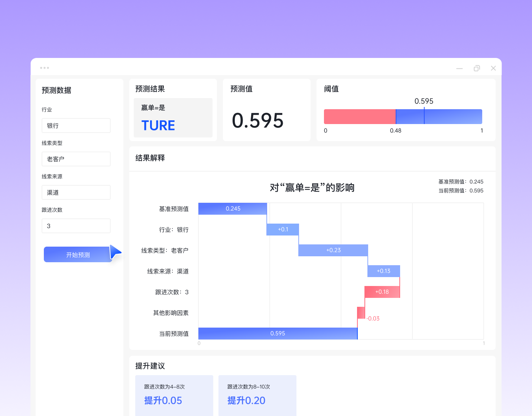The width and height of the screenshot is (532, 416).
Task: Click the +0.23 线索类型 bar in chart
Action: pos(333,250)
